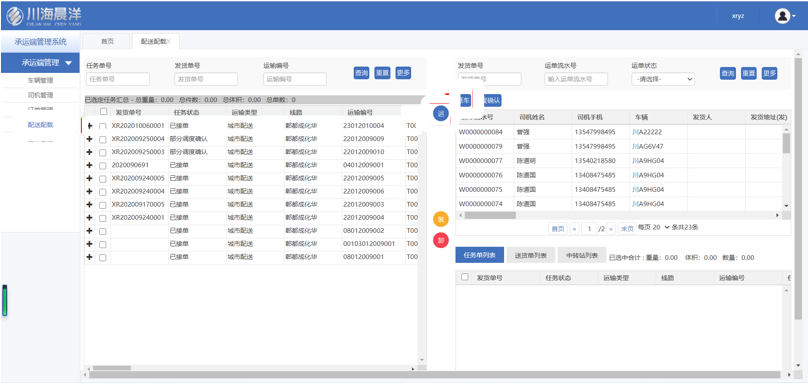This screenshot has height=386, width=808.
Task: Go to previous page with « arrow
Action: (x=574, y=228)
